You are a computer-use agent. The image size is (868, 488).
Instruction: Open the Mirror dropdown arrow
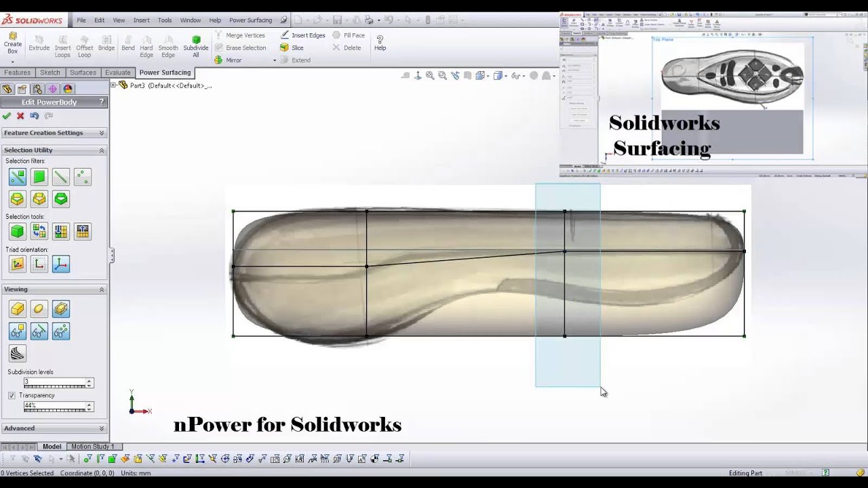[275, 60]
